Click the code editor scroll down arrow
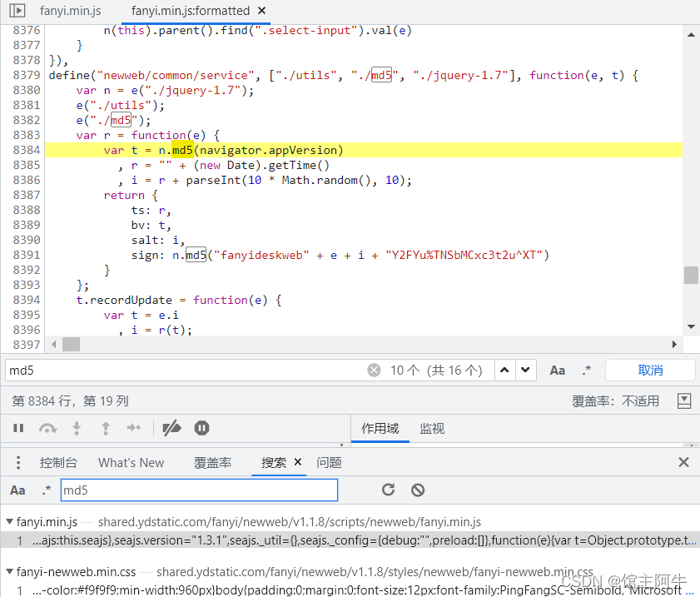The image size is (700, 597). pyautogui.click(x=691, y=327)
